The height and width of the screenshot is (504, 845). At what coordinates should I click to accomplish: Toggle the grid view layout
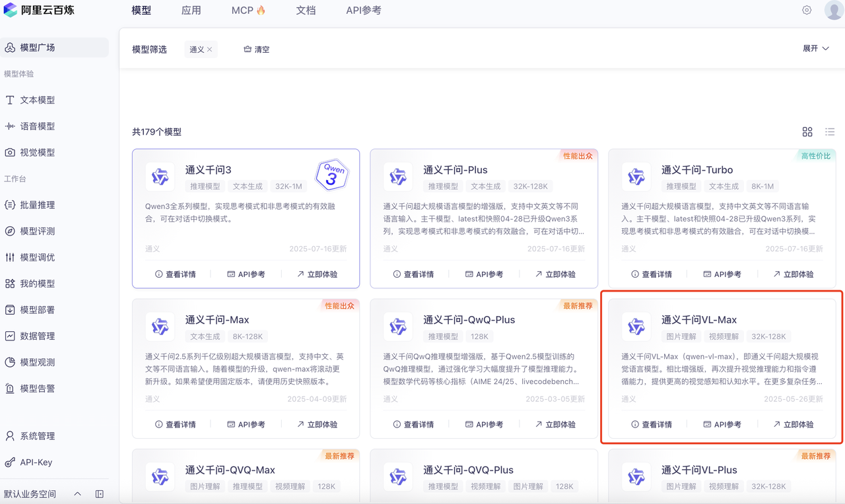click(807, 131)
